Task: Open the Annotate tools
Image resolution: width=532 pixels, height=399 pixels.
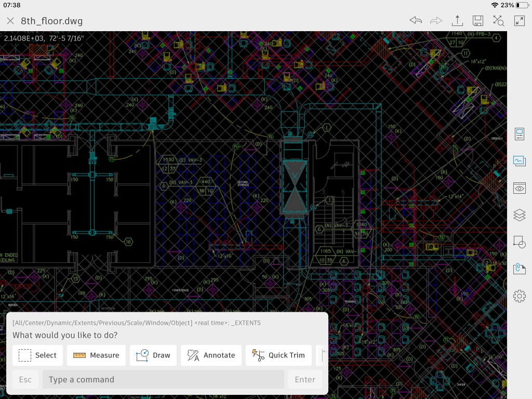Action: (211, 355)
